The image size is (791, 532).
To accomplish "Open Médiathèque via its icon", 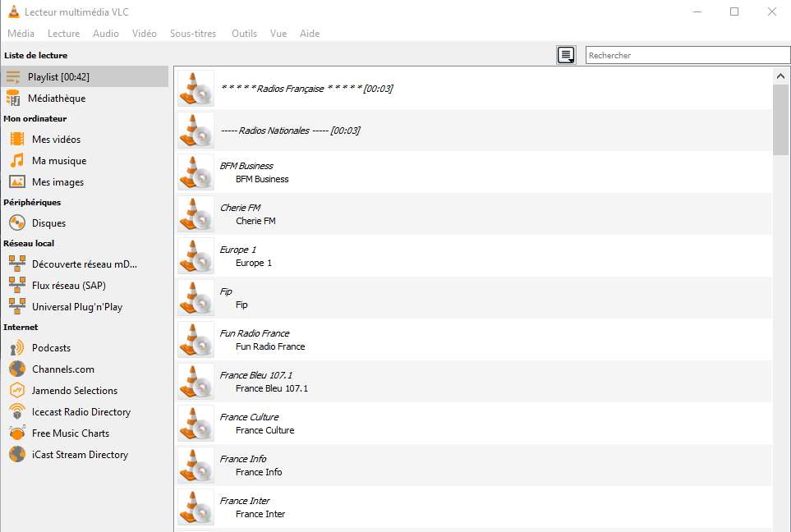I will 13,99.
